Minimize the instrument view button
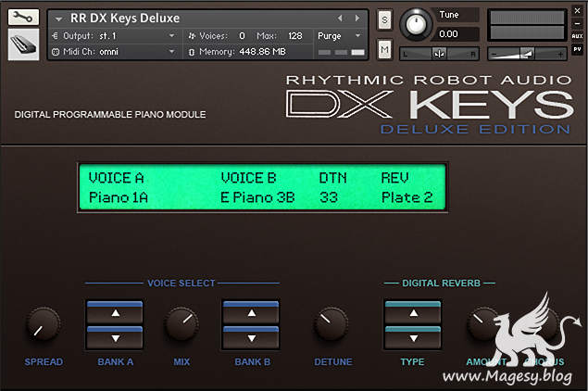 (x=578, y=23)
